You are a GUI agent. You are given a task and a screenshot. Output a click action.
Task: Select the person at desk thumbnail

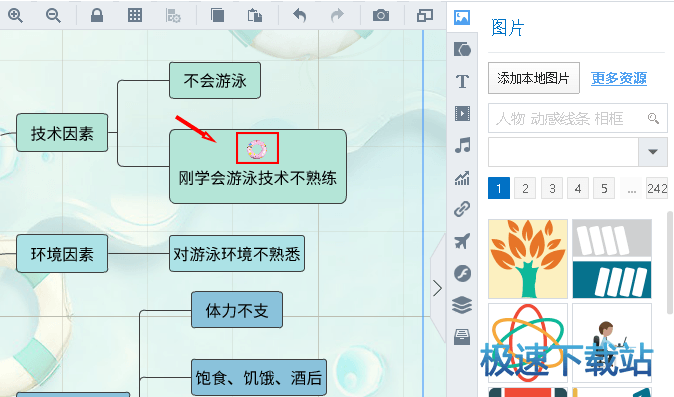(612, 343)
